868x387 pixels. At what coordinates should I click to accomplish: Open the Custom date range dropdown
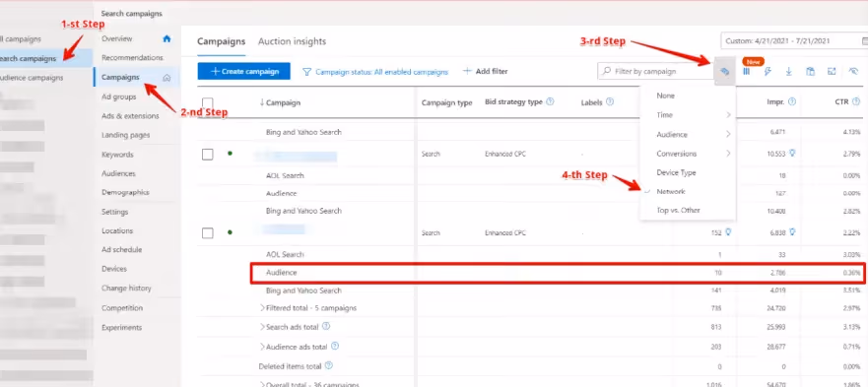794,41
